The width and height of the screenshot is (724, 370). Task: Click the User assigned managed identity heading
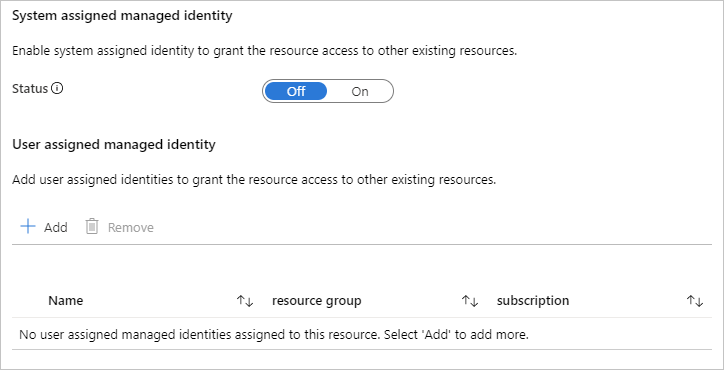pyautogui.click(x=114, y=145)
